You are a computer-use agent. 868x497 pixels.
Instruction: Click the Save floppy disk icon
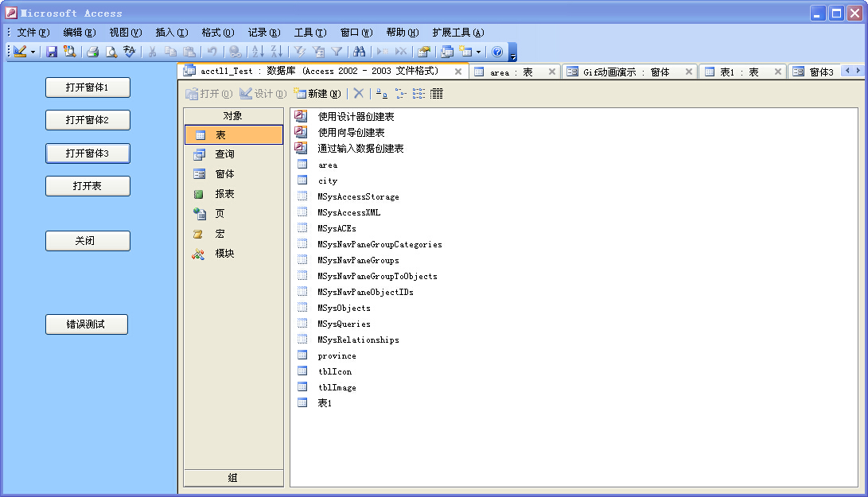coord(52,52)
